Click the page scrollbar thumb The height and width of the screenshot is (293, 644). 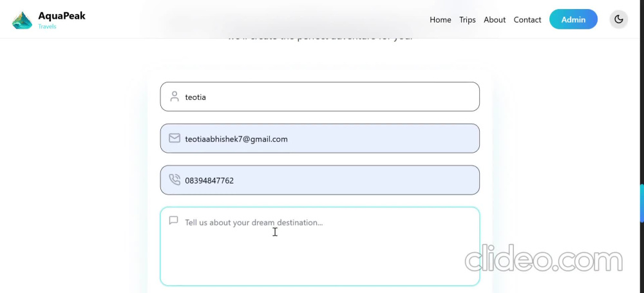pos(641,203)
